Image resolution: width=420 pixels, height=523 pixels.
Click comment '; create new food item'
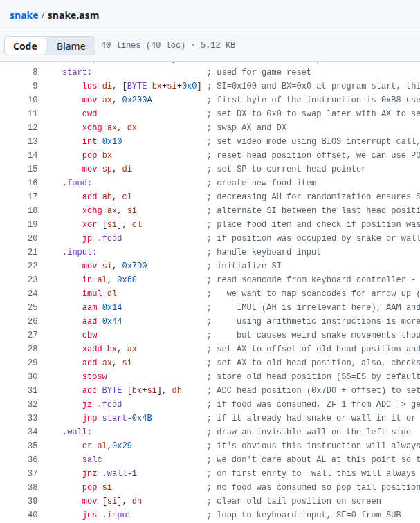click(262, 183)
